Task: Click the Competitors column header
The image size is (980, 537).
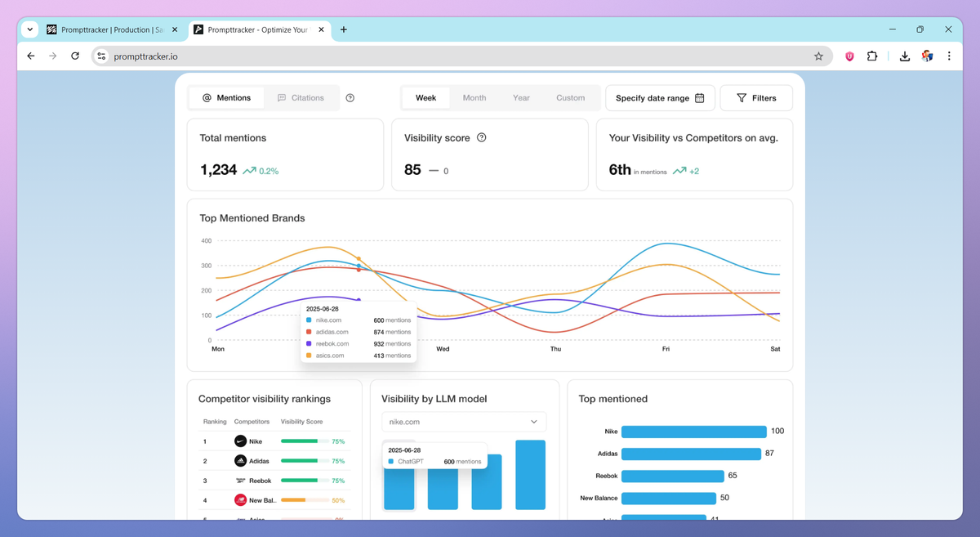Action: [252, 422]
